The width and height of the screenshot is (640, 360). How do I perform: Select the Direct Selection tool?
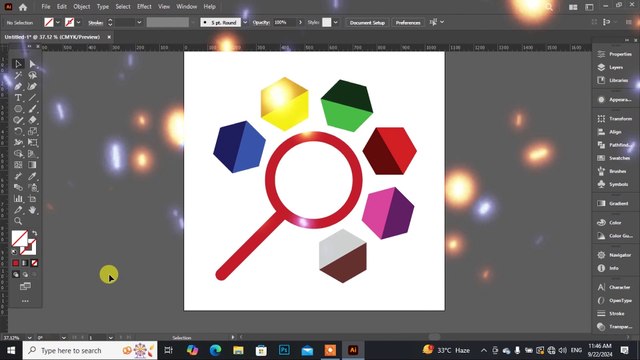pyautogui.click(x=33, y=64)
